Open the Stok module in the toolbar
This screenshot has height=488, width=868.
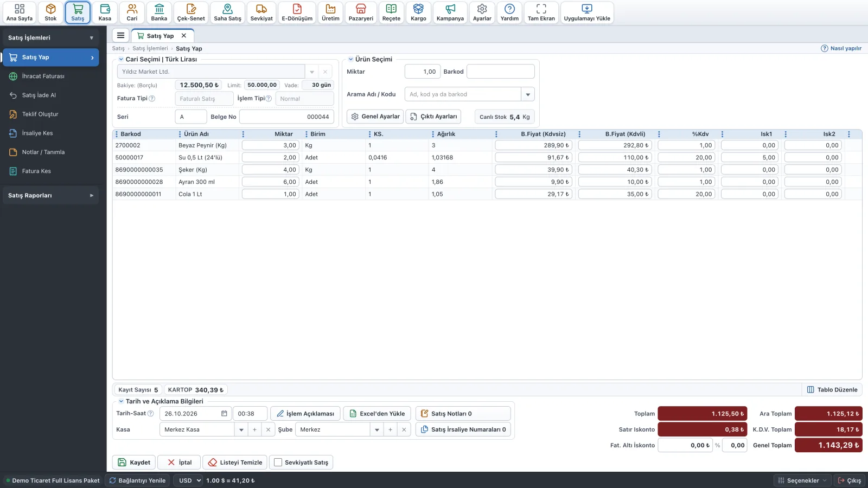click(x=50, y=12)
